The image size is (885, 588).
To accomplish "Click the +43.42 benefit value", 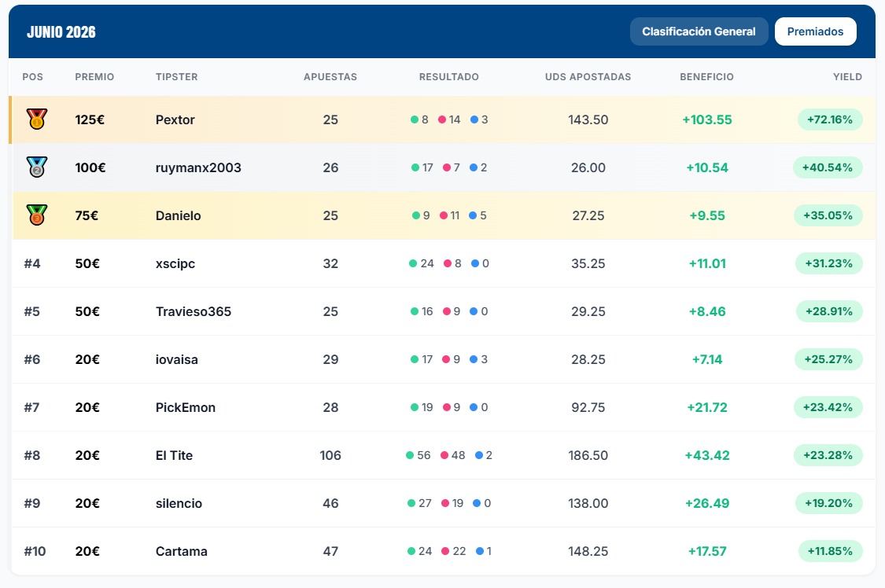I will [x=706, y=455].
